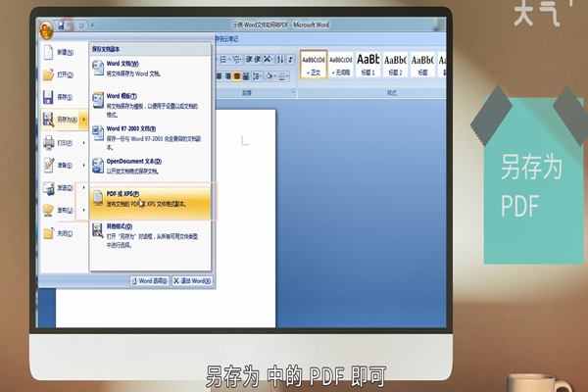This screenshot has height=392, width=588.
Task: Click the borders icon
Action: pyautogui.click(x=281, y=76)
